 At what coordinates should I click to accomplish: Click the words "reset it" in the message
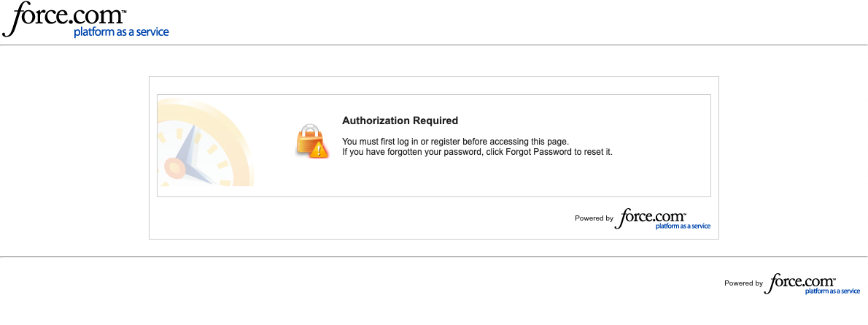tap(598, 152)
